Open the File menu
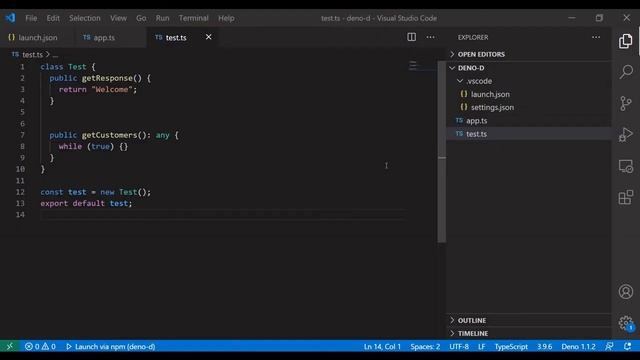 (x=31, y=18)
